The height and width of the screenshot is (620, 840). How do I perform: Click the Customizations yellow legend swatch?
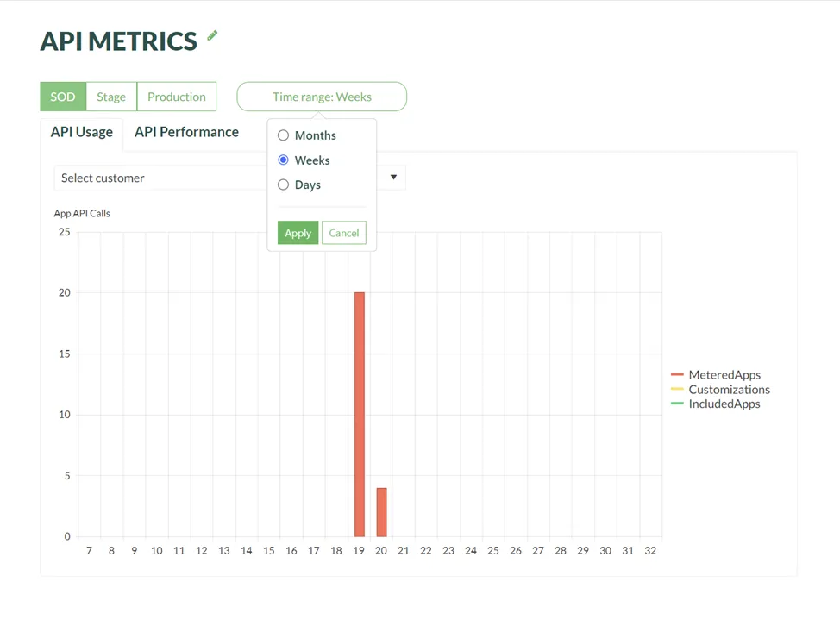click(x=677, y=390)
